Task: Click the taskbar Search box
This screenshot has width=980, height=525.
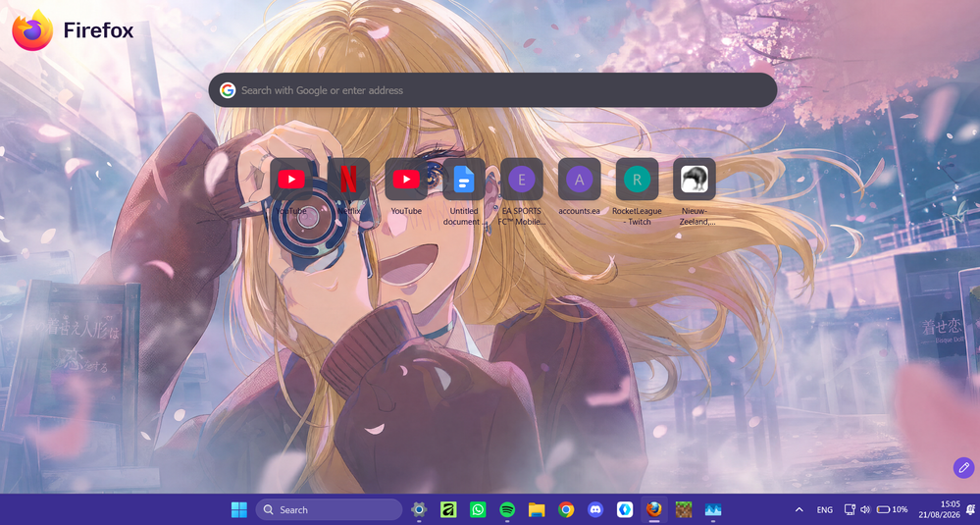Action: (x=329, y=510)
